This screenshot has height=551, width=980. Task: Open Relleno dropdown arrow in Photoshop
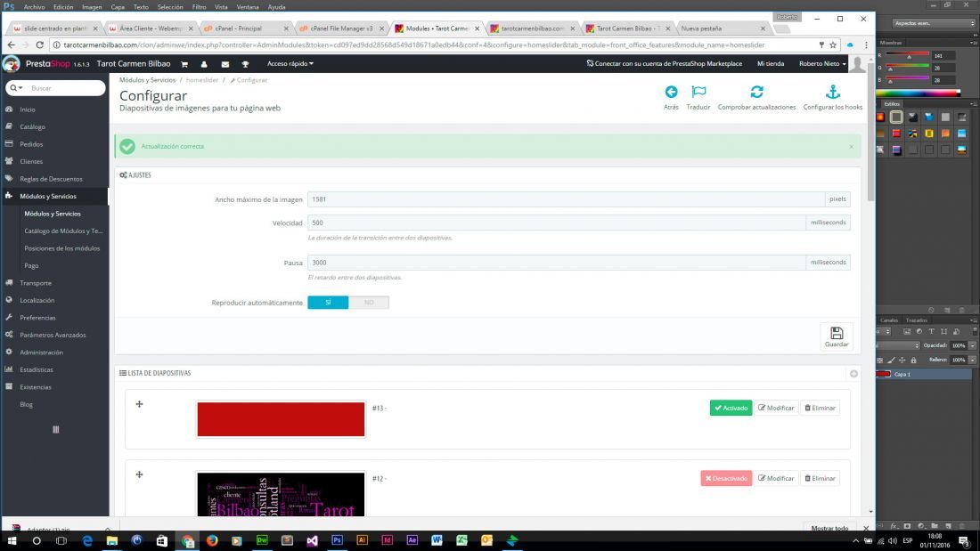click(x=972, y=360)
